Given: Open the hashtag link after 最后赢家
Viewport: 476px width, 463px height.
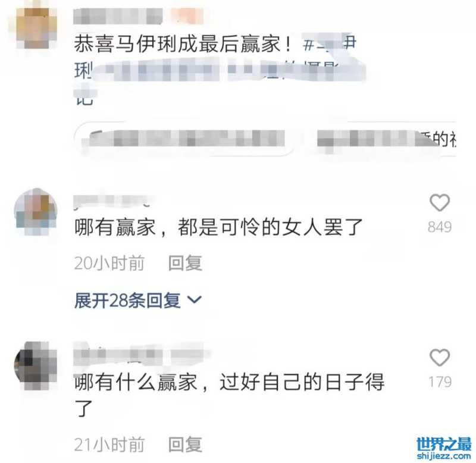Looking at the screenshot, I should click(x=330, y=44).
